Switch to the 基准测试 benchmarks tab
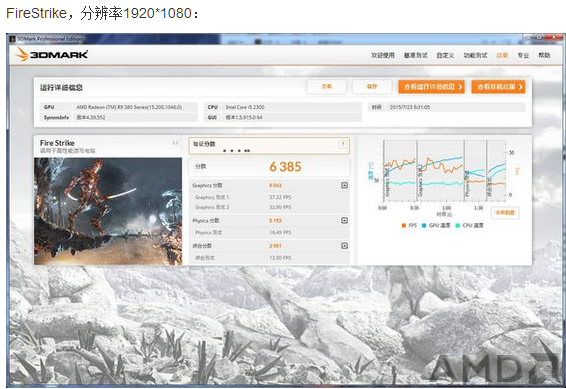The width and height of the screenshot is (566, 389). tap(415, 55)
